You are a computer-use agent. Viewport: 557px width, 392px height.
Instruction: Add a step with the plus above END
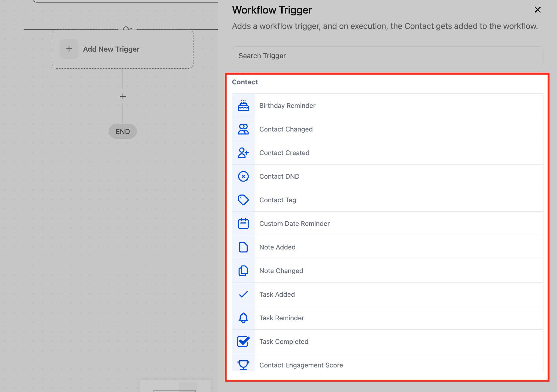pyautogui.click(x=123, y=96)
